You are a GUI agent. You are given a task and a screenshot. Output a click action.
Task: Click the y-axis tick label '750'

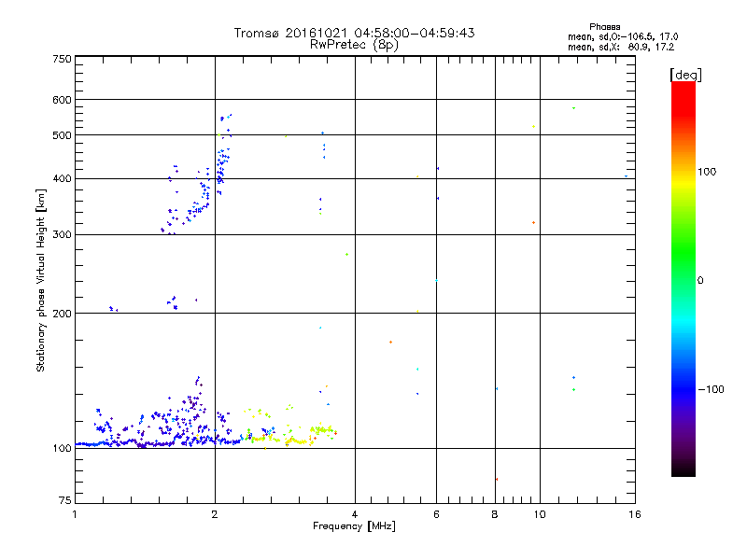pos(62,59)
